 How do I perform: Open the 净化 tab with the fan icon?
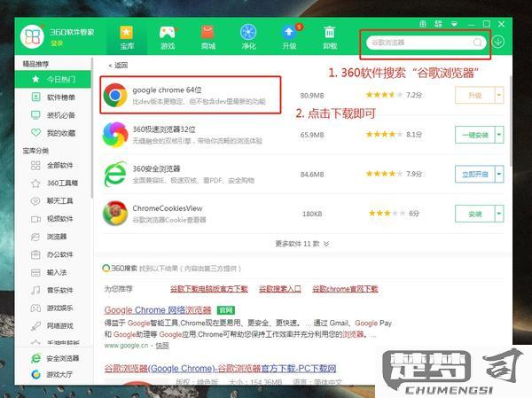pos(248,37)
